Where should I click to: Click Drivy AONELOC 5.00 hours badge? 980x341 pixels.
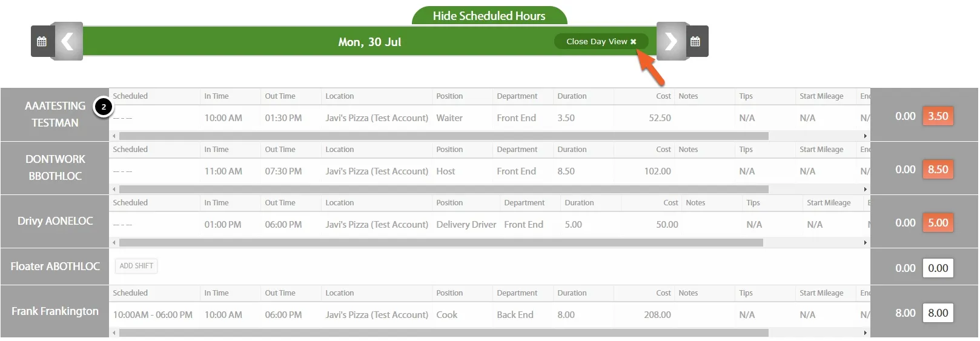[938, 223]
